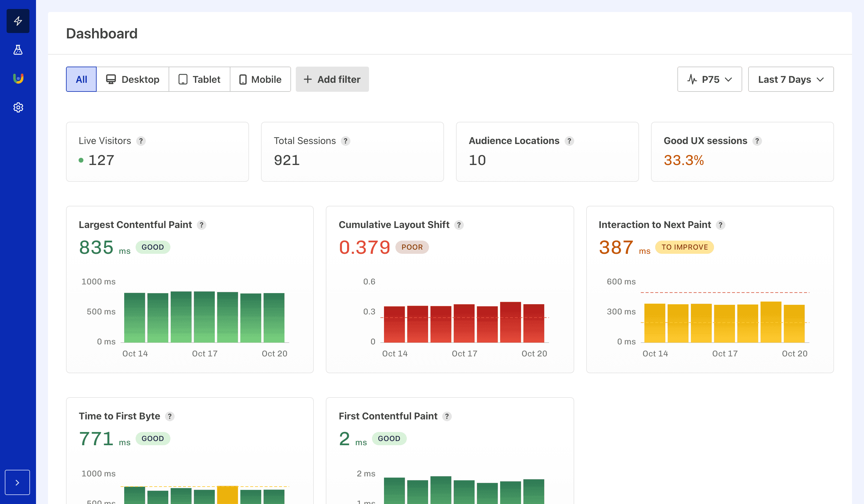
Task: Switch filter to Desktop devices
Action: [x=133, y=79]
